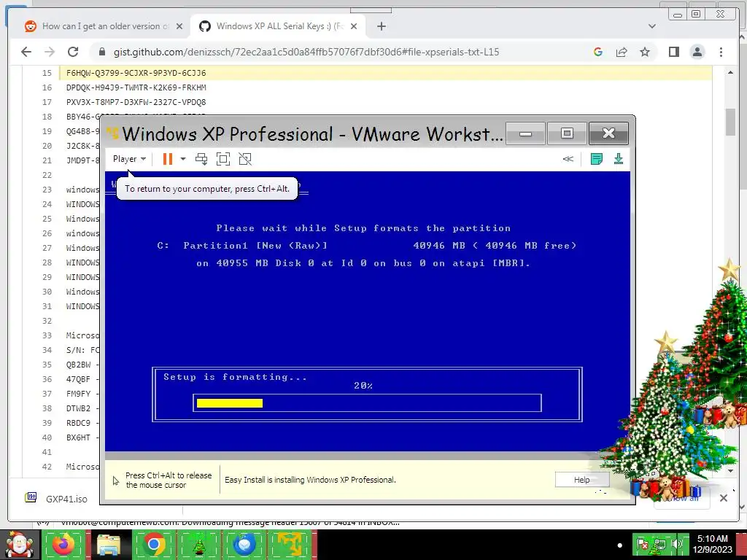Switch to VMware Player in the taskbar

click(x=290, y=545)
